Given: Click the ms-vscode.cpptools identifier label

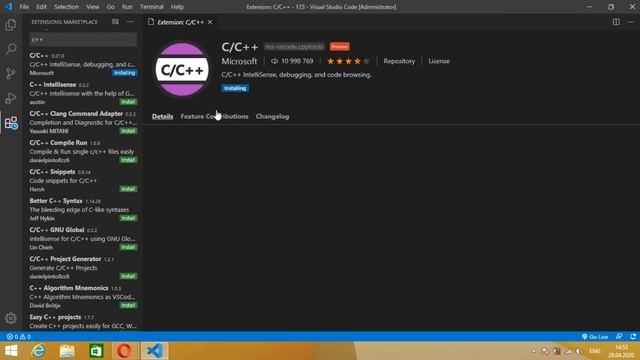Looking at the screenshot, I should [x=294, y=47].
